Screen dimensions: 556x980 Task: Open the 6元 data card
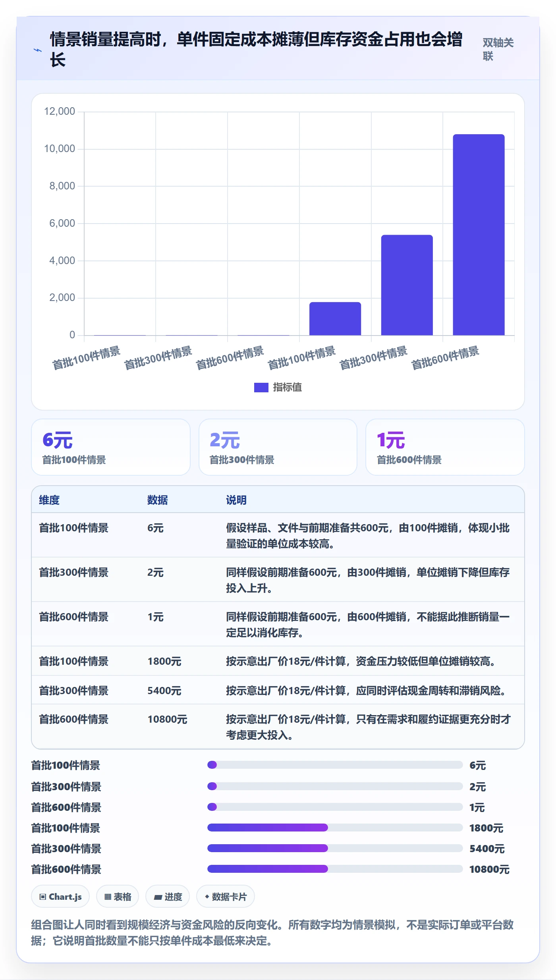tap(111, 447)
